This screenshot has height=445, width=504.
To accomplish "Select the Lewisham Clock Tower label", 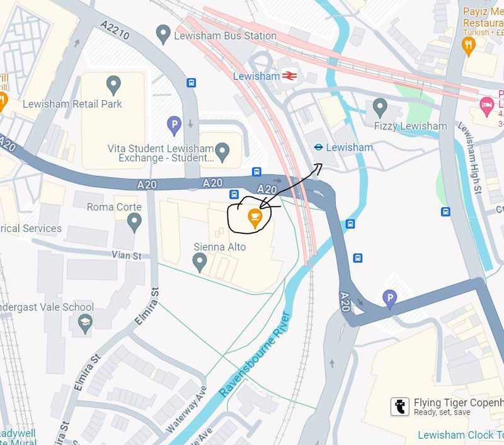I will (461, 435).
